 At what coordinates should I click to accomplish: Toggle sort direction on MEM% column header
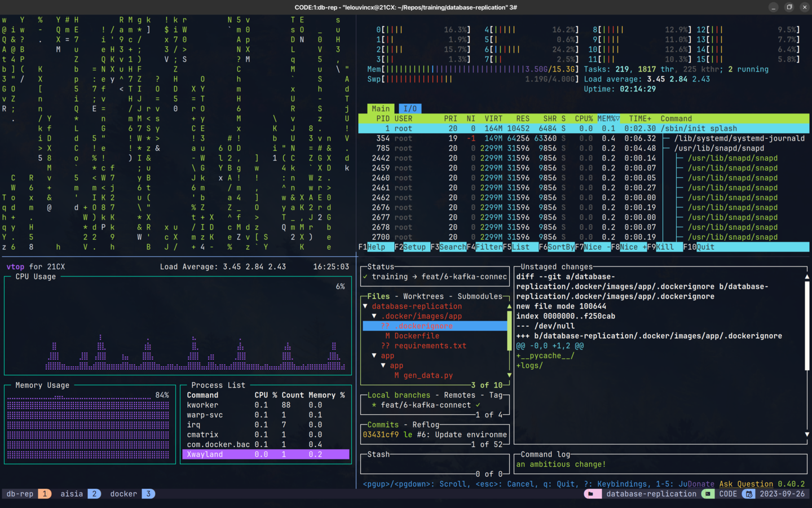pyautogui.click(x=608, y=119)
